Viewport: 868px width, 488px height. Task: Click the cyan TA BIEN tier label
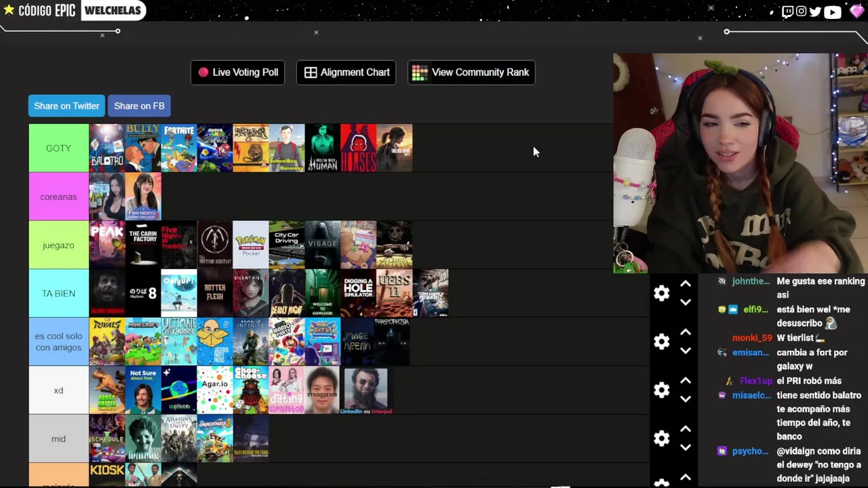58,293
